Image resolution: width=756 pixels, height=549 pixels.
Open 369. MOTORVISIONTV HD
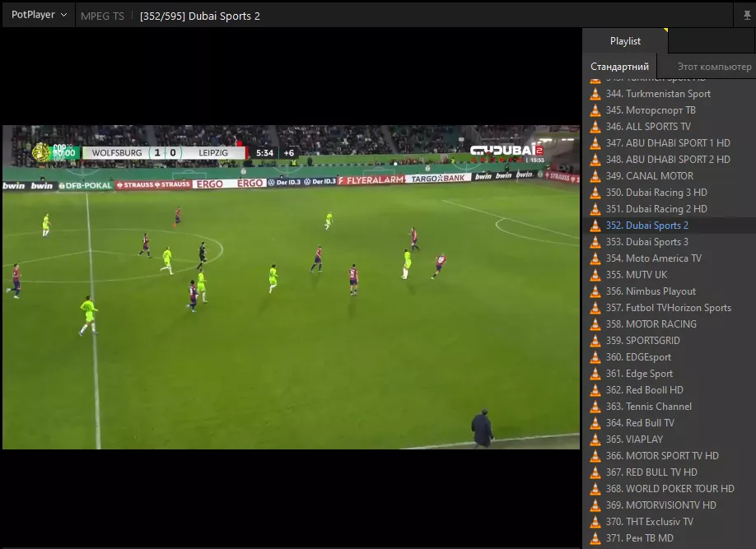[670, 505]
